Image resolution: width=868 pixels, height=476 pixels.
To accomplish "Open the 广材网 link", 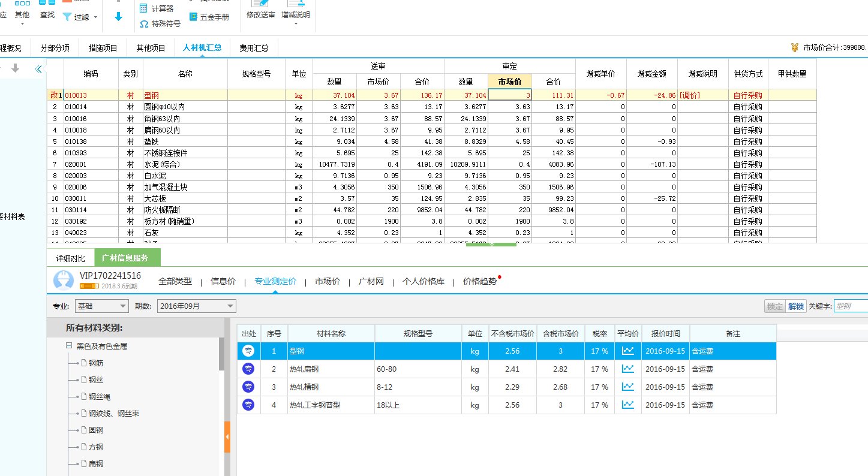I will coord(371,281).
